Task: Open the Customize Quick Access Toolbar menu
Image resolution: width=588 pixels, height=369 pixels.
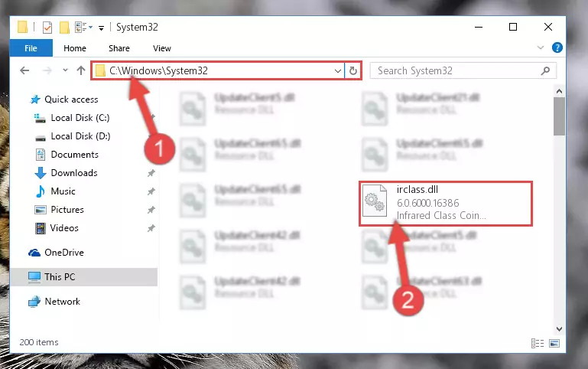Action: tap(101, 28)
